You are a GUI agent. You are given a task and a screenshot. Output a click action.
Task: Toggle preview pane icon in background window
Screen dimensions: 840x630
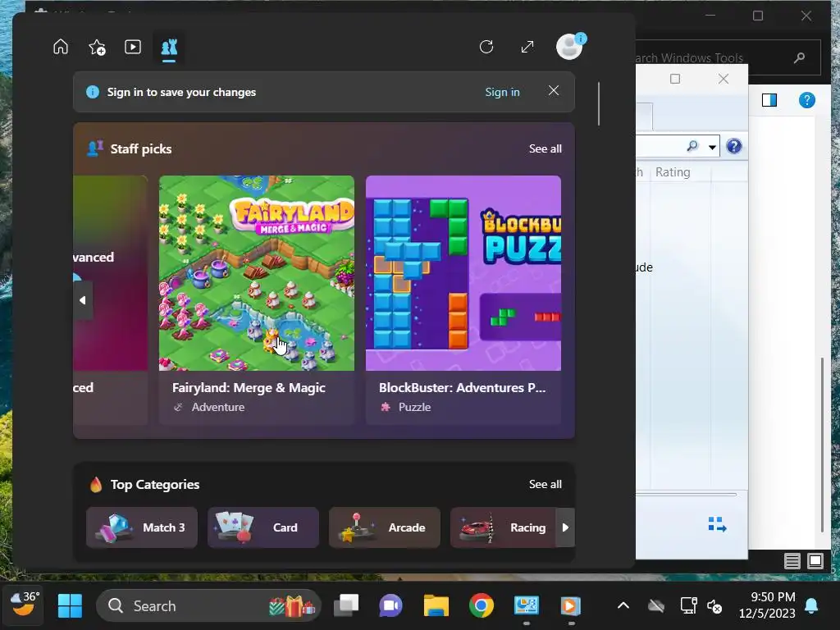(769, 100)
